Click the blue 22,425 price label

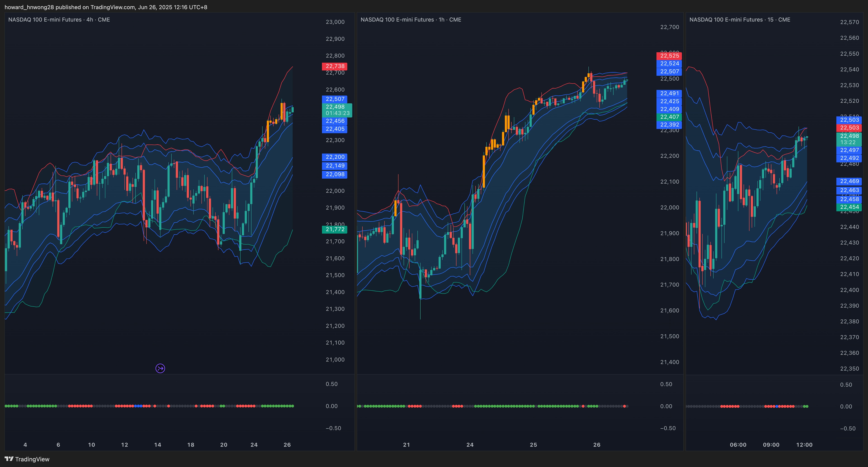click(669, 101)
